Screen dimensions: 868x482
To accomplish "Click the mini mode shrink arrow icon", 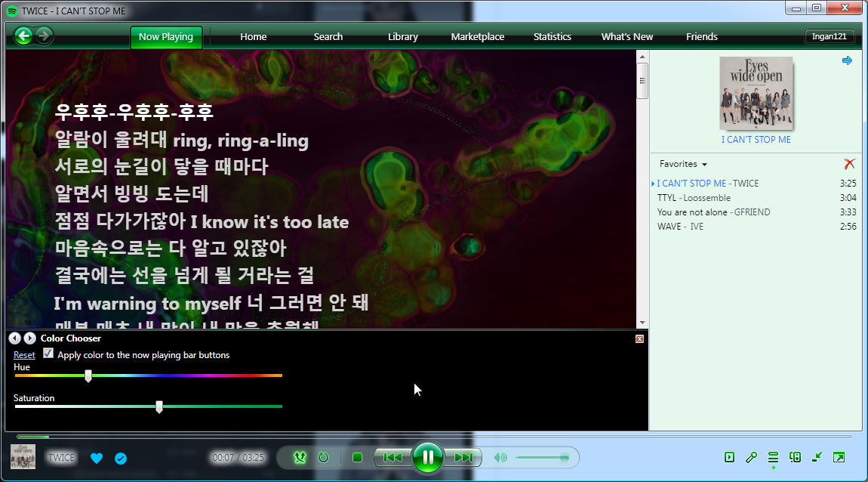I will pos(817,457).
